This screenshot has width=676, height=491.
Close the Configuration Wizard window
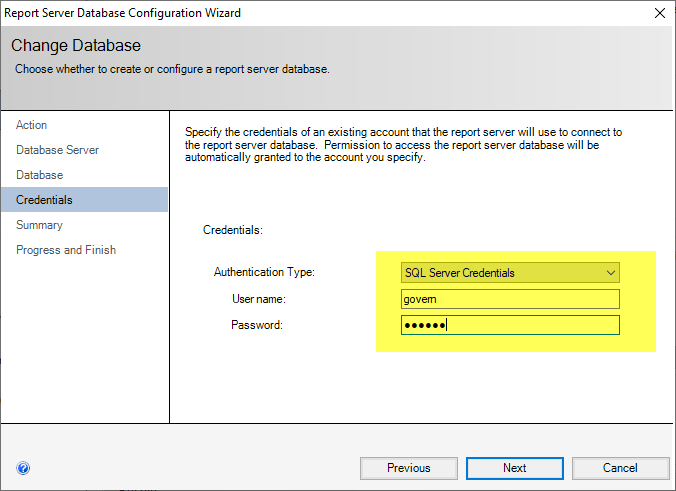659,13
